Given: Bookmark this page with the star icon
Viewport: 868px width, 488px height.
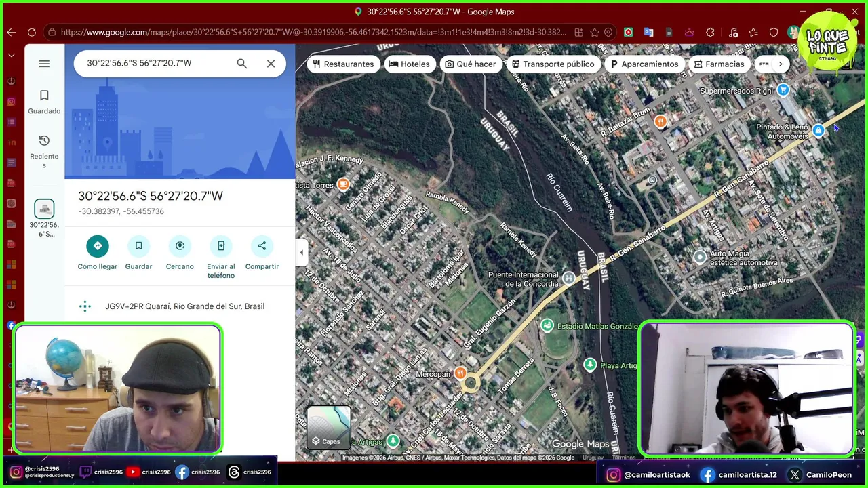Looking at the screenshot, I should [x=595, y=32].
